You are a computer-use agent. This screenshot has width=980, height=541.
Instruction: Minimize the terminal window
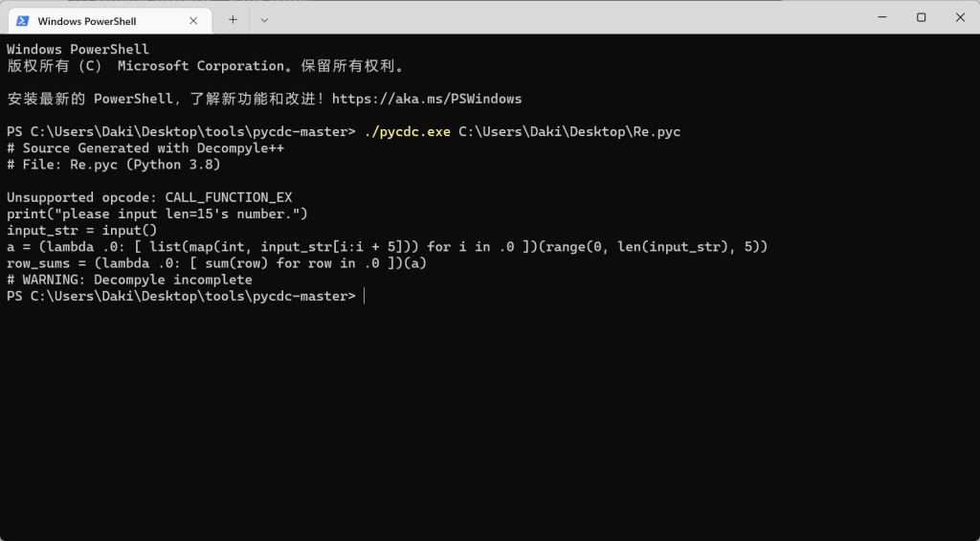click(878, 17)
